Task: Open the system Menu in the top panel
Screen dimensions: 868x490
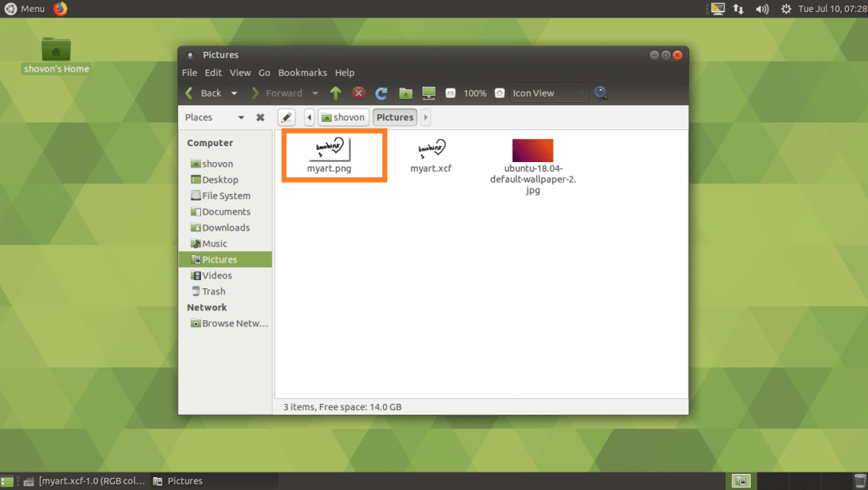Action: (25, 9)
